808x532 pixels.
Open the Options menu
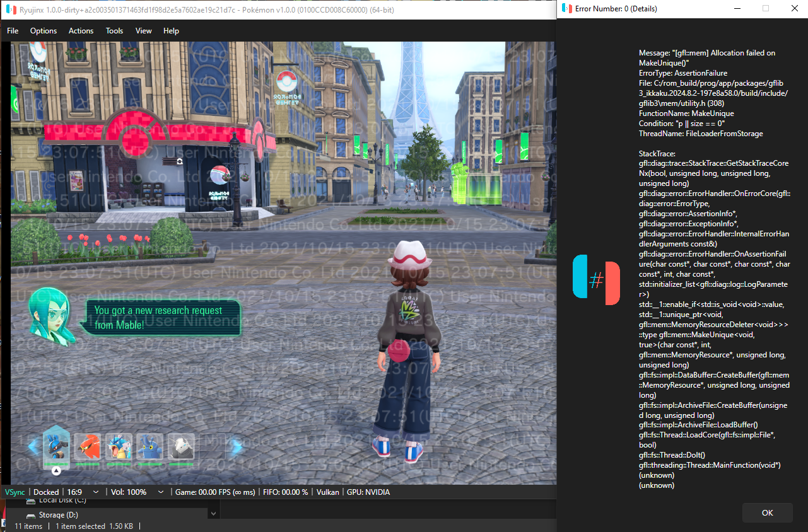point(44,31)
